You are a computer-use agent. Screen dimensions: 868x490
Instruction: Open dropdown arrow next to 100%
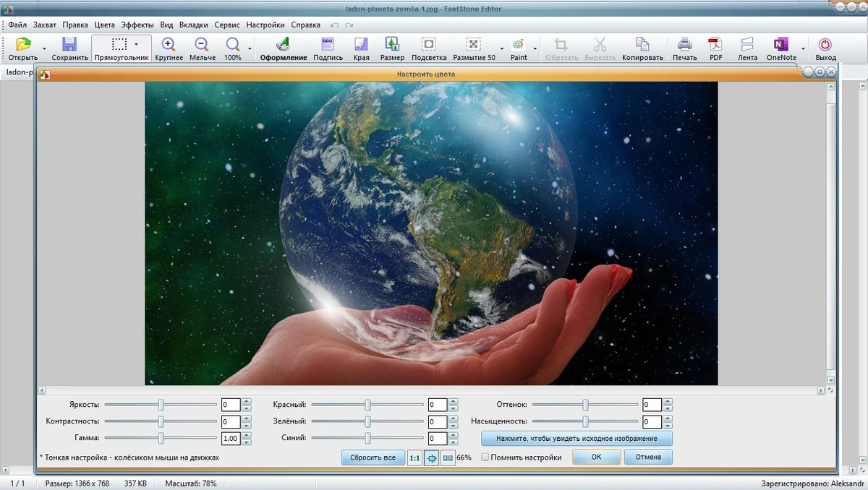coord(250,48)
